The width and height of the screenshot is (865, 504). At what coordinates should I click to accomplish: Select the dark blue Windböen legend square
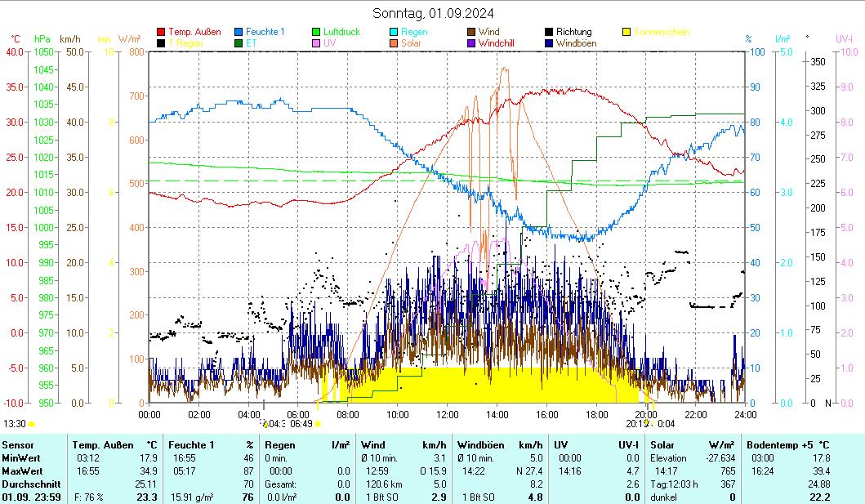(x=549, y=43)
